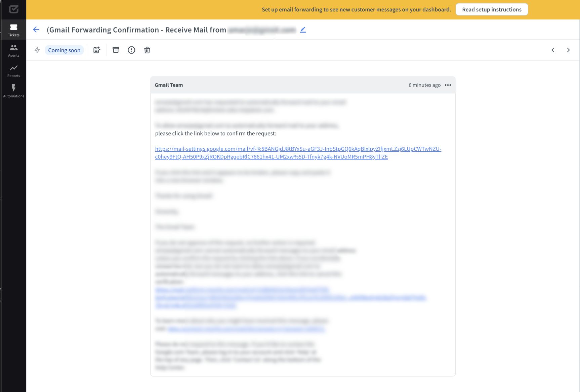Click the lightning automation icon in the toolbar

[37, 50]
